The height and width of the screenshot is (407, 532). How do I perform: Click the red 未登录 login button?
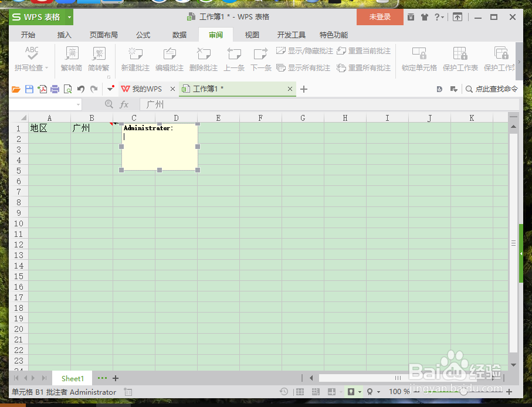pyautogui.click(x=379, y=17)
